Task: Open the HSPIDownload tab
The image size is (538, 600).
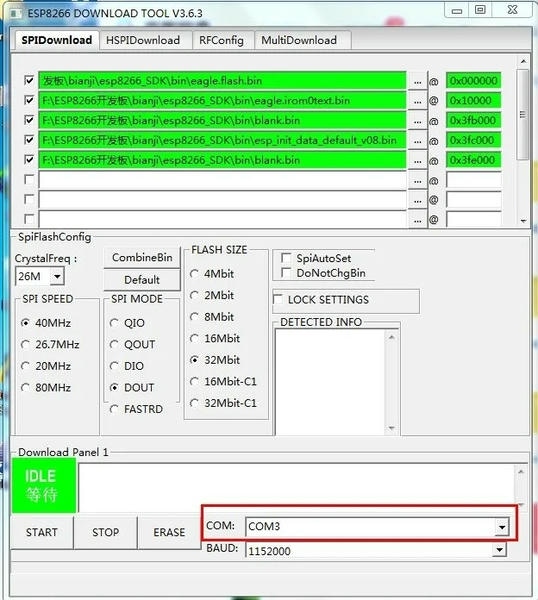Action: [x=143, y=41]
